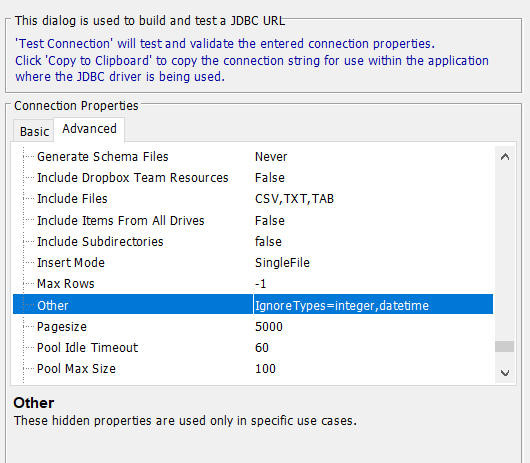Click the SingleFile value of Insert Mode
This screenshot has height=463, width=530.
282,263
